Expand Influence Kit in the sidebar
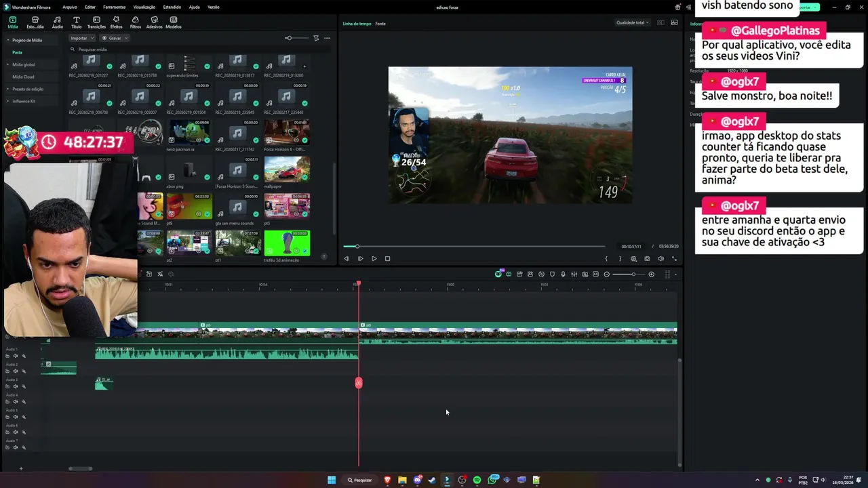This screenshot has height=488, width=868. (8, 101)
